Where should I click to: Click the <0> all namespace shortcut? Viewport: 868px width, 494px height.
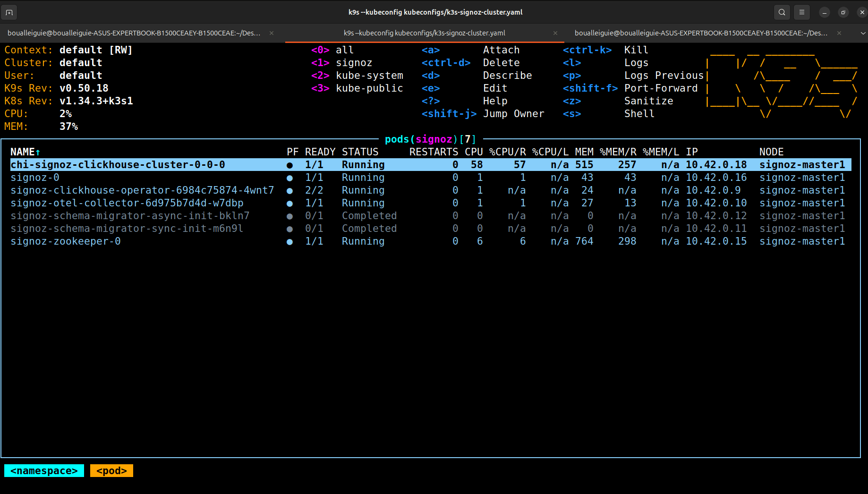(332, 50)
